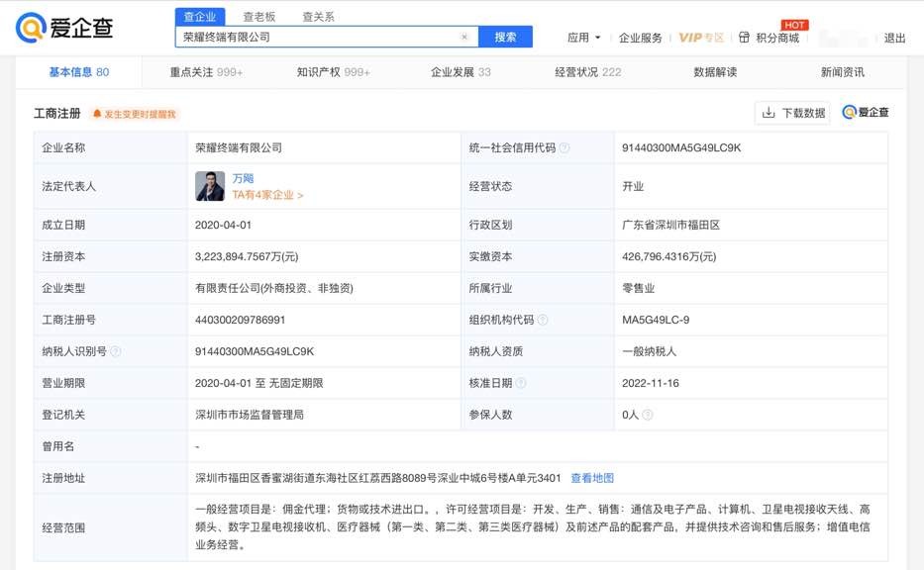924x570 pixels.
Task: Select the 数据解读 tab
Action: [x=715, y=72]
